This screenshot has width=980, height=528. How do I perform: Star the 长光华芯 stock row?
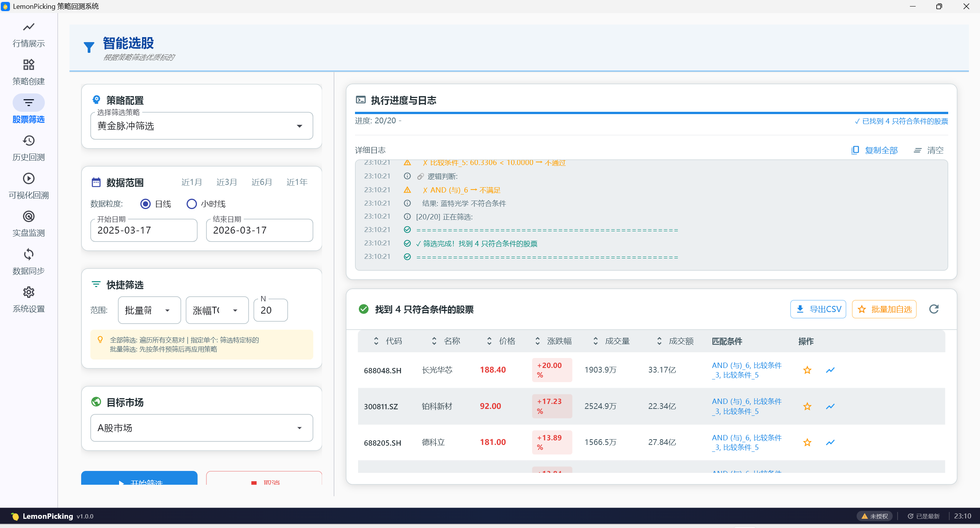tap(807, 370)
